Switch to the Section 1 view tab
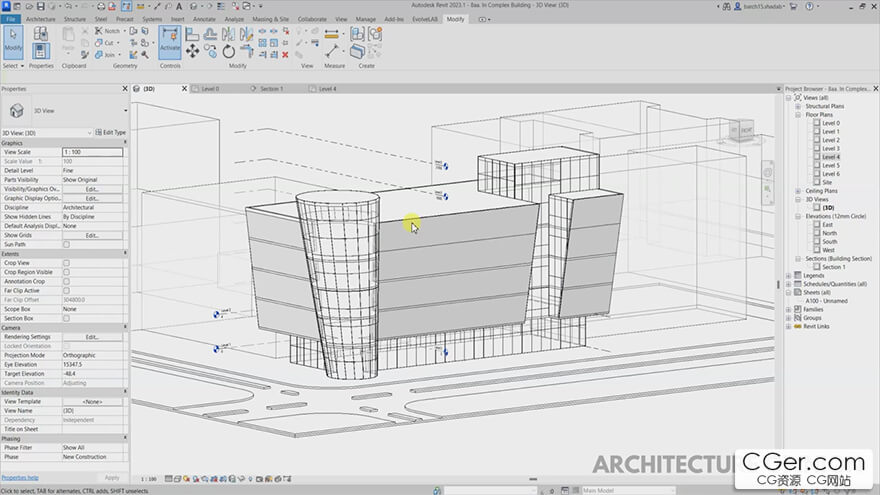 (272, 89)
